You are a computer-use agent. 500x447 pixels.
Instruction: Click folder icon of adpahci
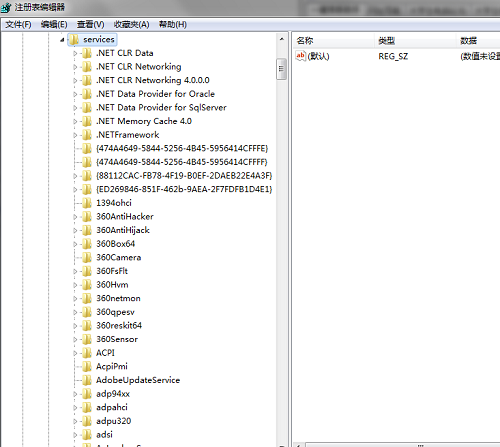[x=87, y=408]
